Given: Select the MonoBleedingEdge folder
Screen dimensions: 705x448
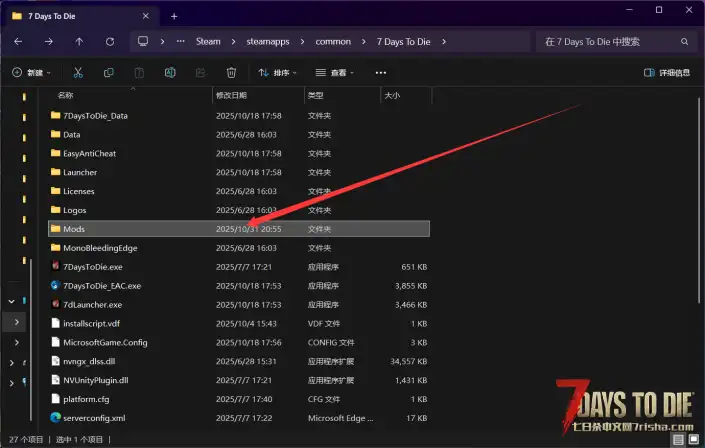Looking at the screenshot, I should pos(239,248).
